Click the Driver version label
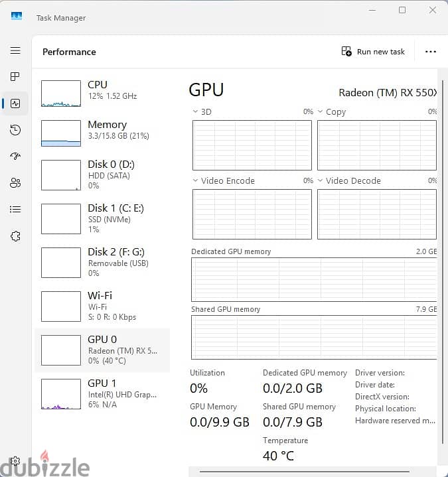Viewport: 448px width, 477px height. coord(380,373)
